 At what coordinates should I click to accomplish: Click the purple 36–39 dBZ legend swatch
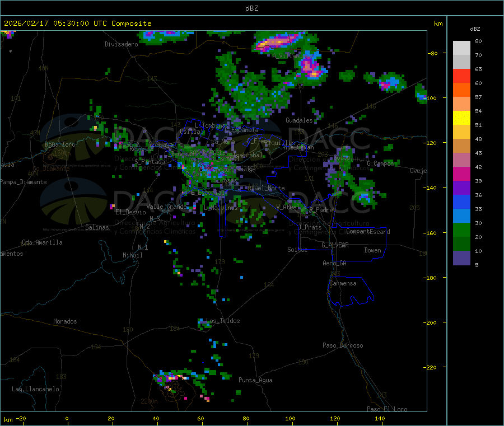click(461, 188)
